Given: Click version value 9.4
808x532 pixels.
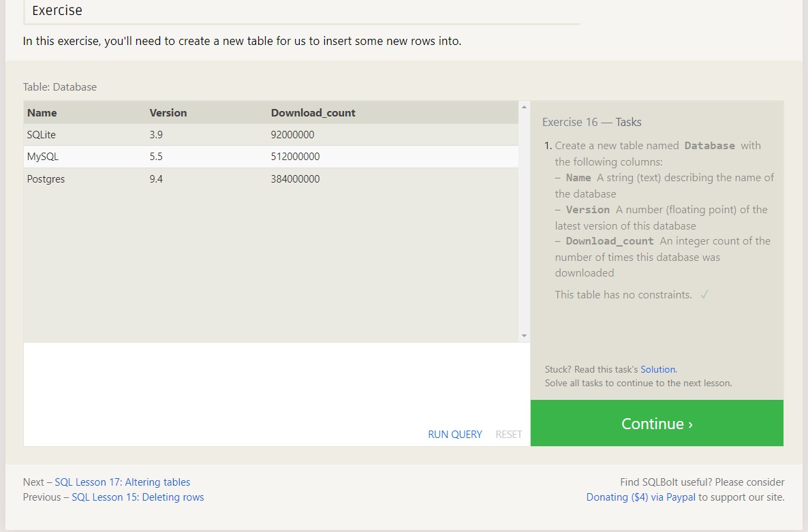Looking at the screenshot, I should click(x=156, y=179).
